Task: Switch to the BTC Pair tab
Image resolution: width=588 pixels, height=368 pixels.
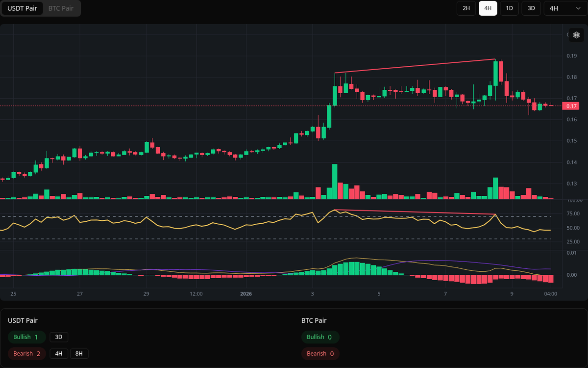Action: (60, 8)
